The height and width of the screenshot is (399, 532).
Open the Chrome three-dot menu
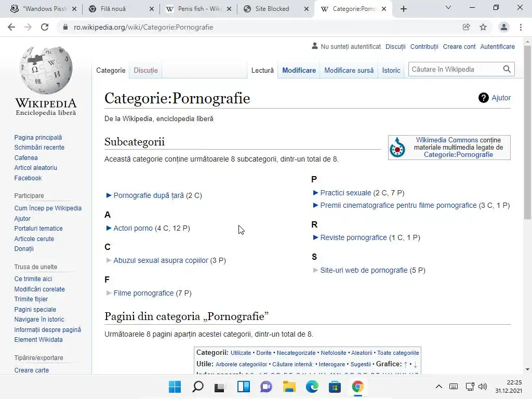pos(521,27)
